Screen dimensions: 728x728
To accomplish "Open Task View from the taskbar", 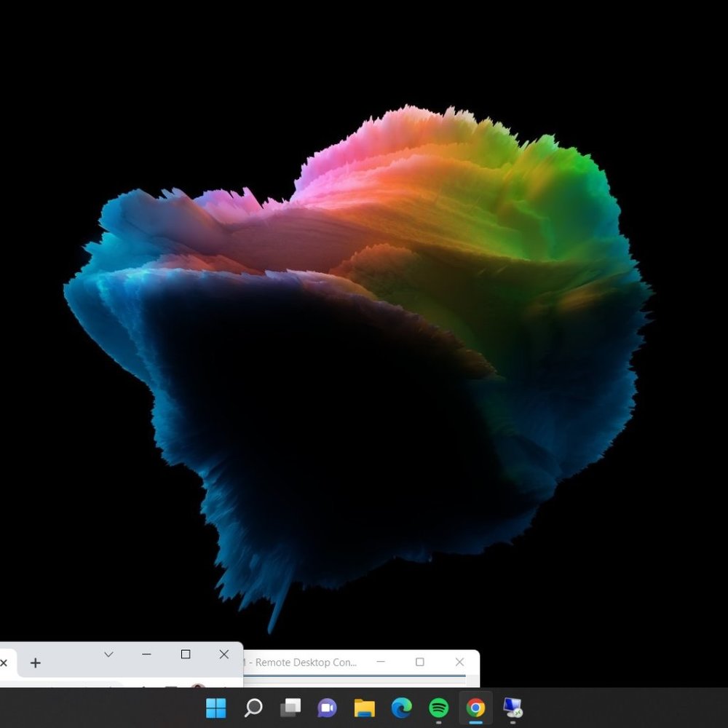I will (290, 708).
